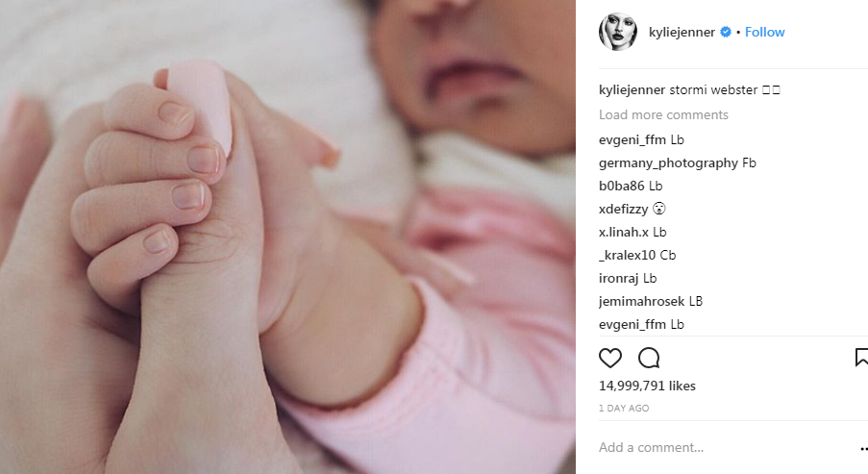Screen dimensions: 868x474
Task: Open the three-dot more options menu
Action: click(863, 449)
